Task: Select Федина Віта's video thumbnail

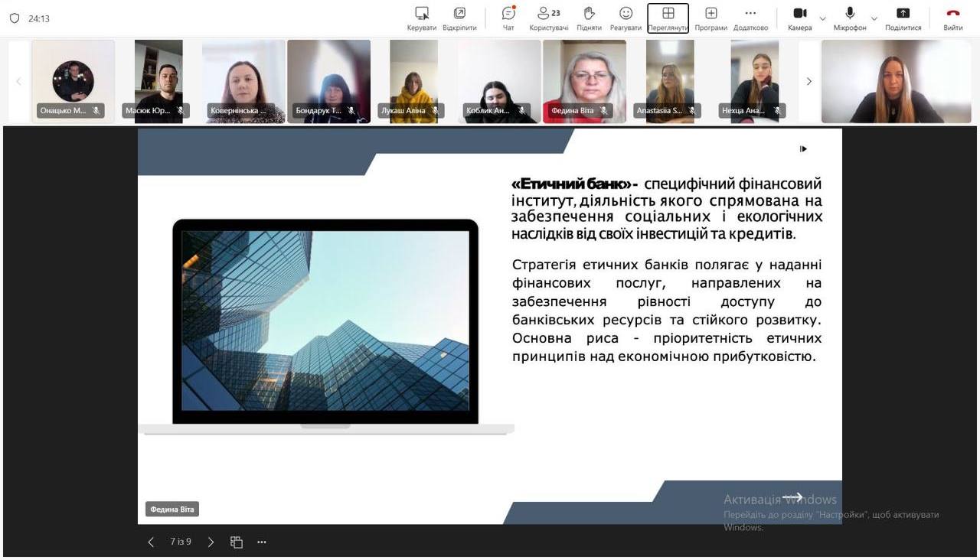Action: [584, 81]
